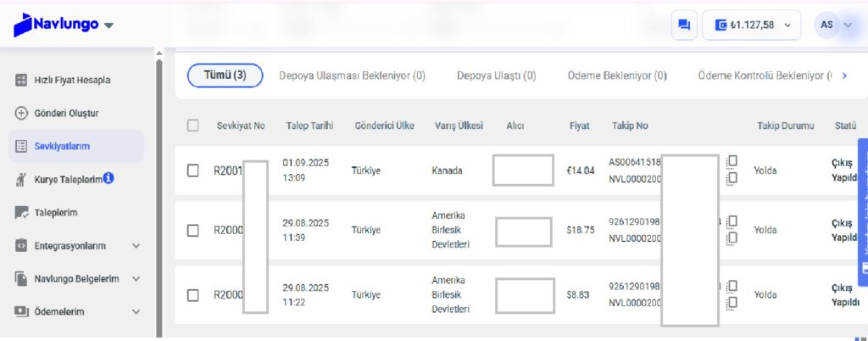Select the Ödeme Bekleniyor (0) tab
This screenshot has width=868, height=341.
coord(617,75)
